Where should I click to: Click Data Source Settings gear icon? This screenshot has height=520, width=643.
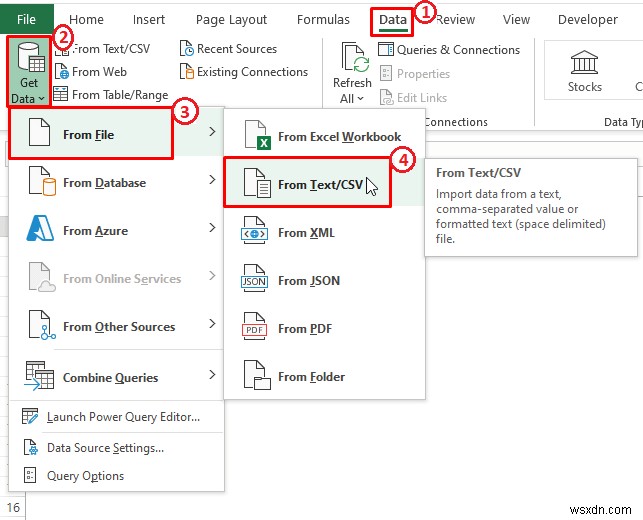(31, 447)
